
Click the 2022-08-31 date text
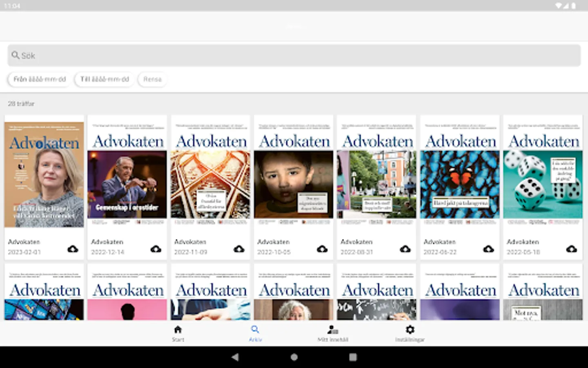[x=357, y=252]
